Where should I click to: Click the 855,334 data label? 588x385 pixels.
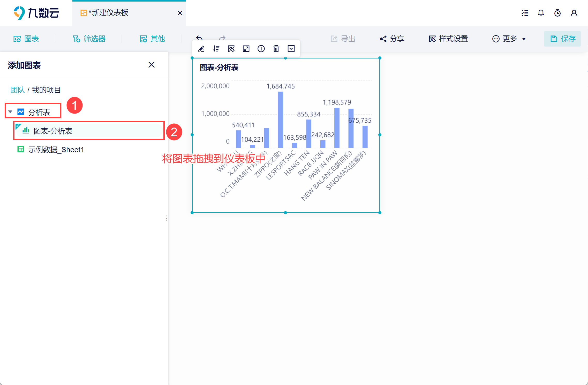pyautogui.click(x=309, y=114)
